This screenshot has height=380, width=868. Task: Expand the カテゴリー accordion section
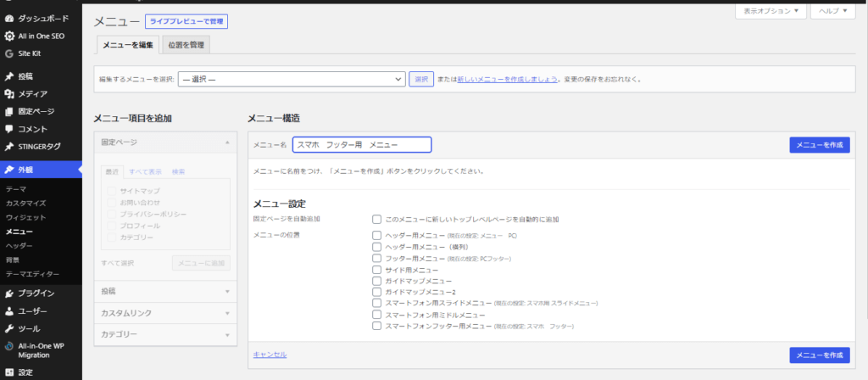point(165,334)
